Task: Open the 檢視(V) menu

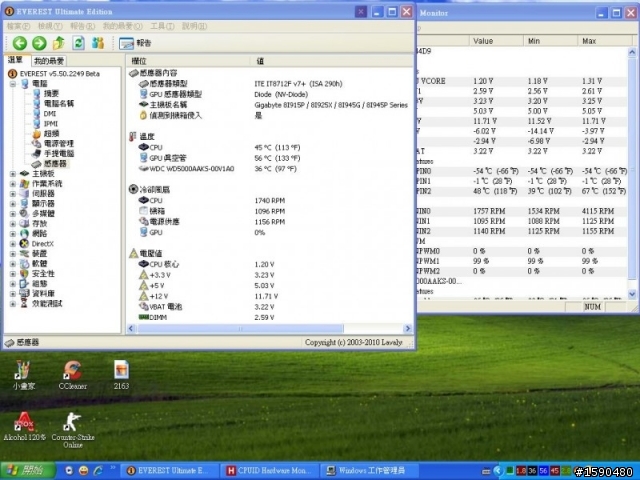Action: [50, 26]
